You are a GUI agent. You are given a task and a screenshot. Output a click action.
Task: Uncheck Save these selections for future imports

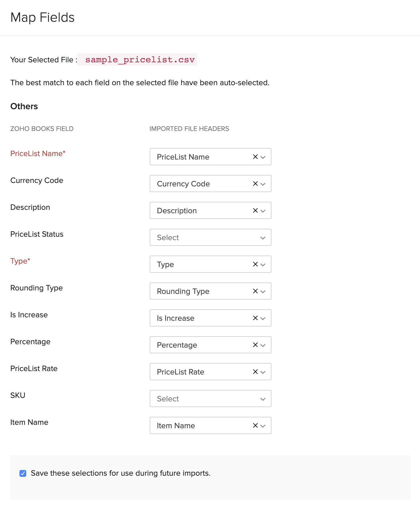pos(23,473)
